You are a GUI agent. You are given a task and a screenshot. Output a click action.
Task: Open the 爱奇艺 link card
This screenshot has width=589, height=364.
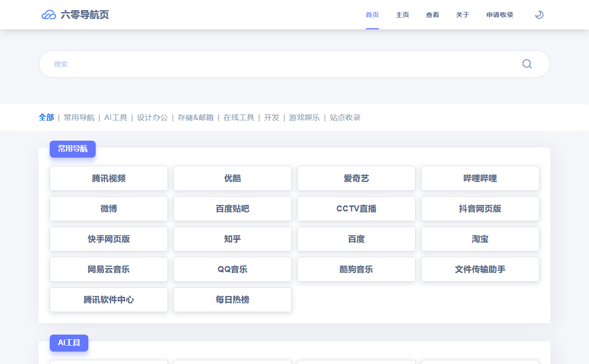click(x=356, y=178)
